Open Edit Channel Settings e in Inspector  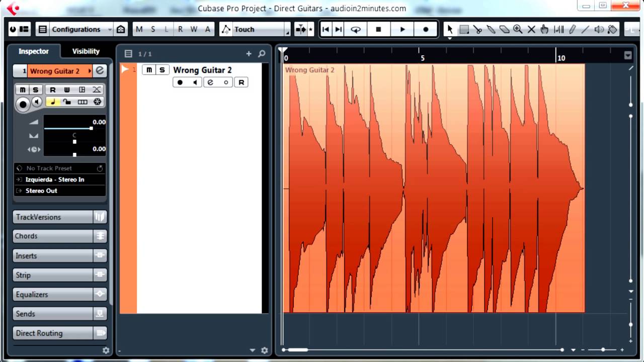pyautogui.click(x=100, y=71)
